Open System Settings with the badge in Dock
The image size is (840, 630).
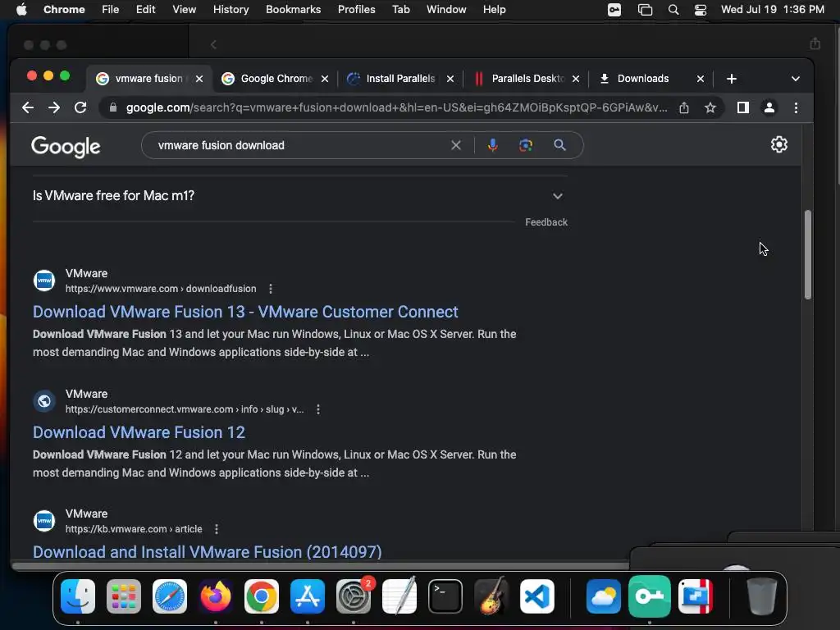tap(354, 596)
